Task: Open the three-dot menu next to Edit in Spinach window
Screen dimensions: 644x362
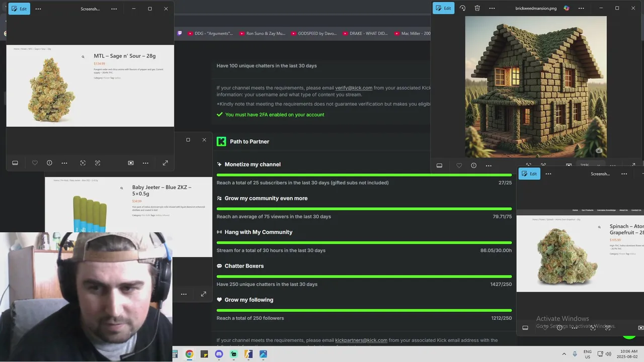Action: pos(548,173)
